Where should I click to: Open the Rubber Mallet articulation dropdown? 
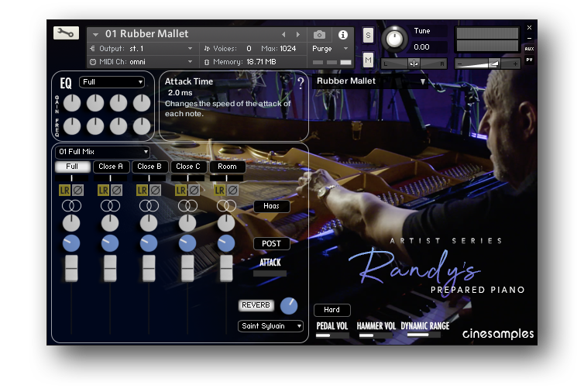[370, 81]
